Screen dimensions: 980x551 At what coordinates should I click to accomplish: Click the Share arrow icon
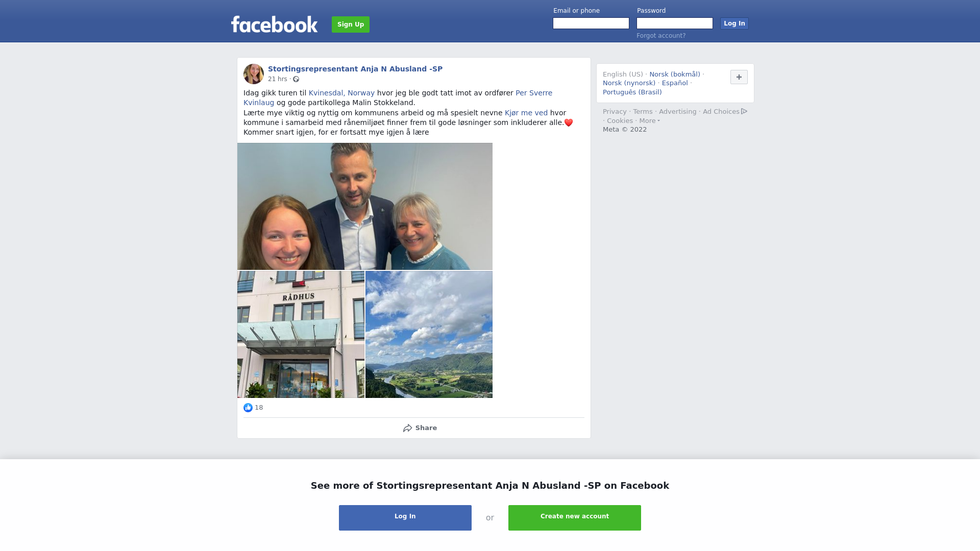[x=407, y=428]
